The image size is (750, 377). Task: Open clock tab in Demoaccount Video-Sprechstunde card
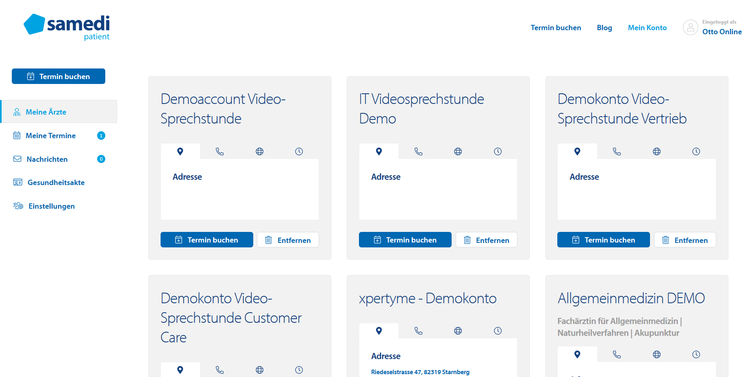click(x=299, y=152)
